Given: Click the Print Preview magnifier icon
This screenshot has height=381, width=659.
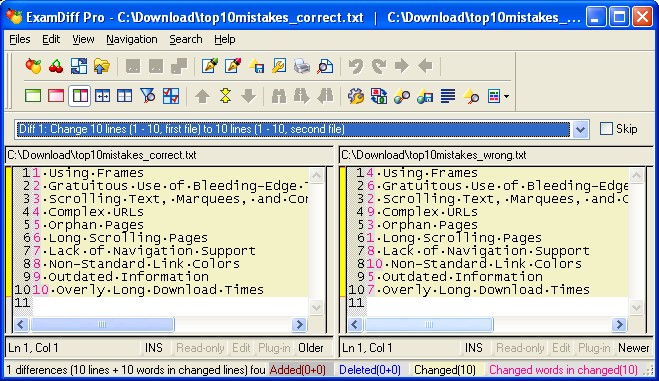Looking at the screenshot, I should (x=325, y=66).
